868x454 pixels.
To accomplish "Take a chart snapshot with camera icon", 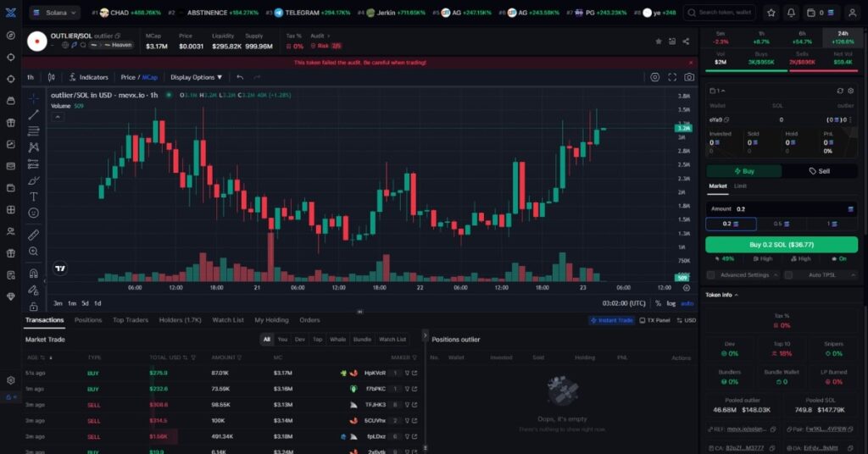I will point(689,77).
